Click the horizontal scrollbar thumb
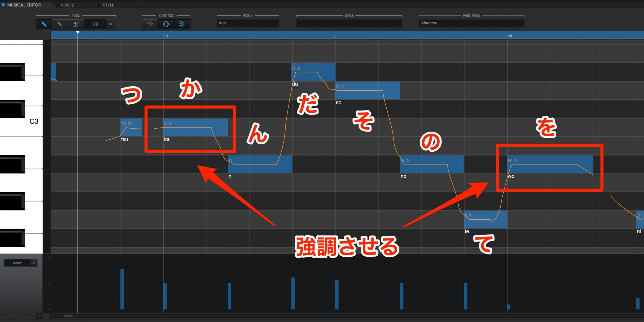Viewport: 644px width, 322px height. (68, 316)
